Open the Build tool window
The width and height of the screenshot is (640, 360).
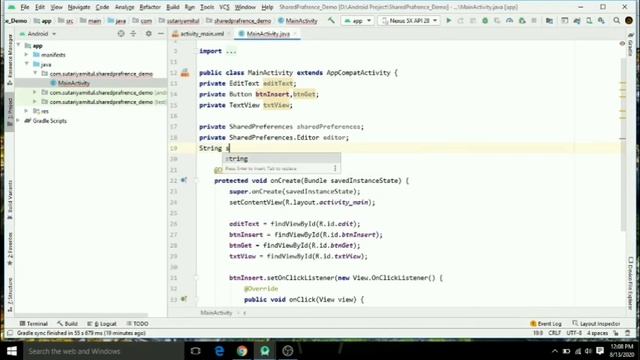(x=68, y=324)
